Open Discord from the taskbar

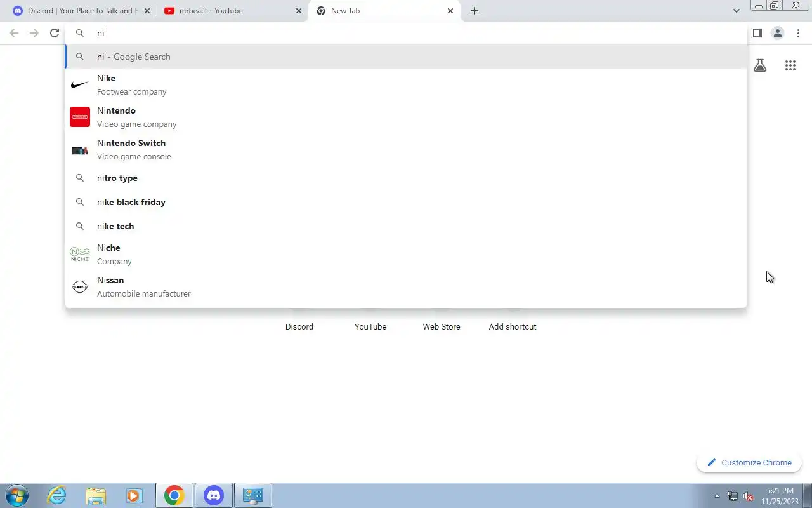coord(214,495)
